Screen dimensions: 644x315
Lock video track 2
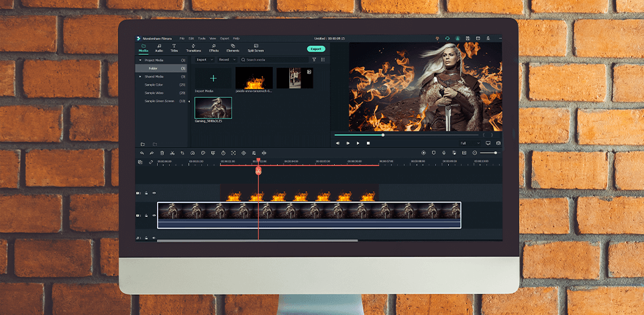pos(147,193)
